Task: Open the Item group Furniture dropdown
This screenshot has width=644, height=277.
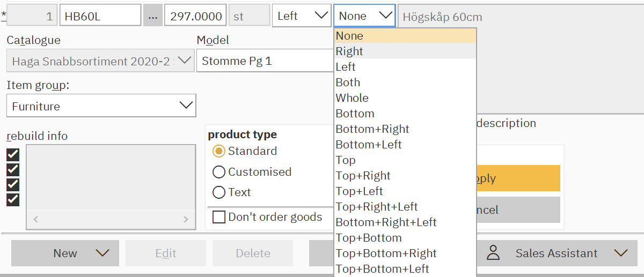Action: pos(101,106)
